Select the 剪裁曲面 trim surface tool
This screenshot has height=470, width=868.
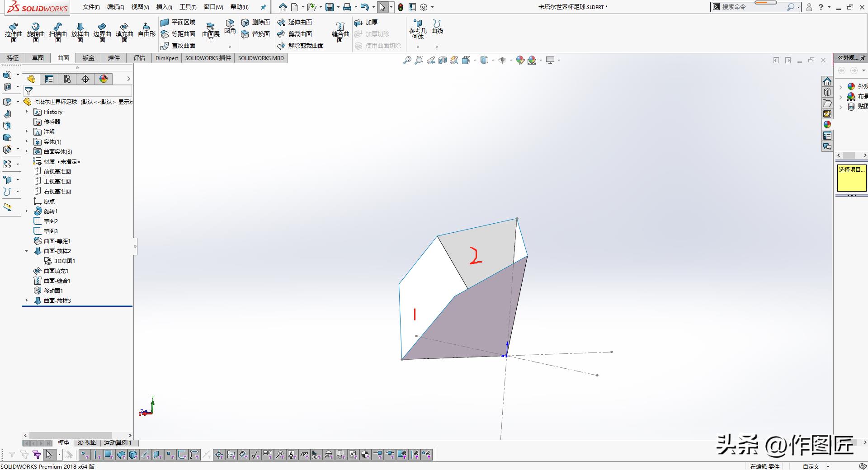click(x=295, y=34)
